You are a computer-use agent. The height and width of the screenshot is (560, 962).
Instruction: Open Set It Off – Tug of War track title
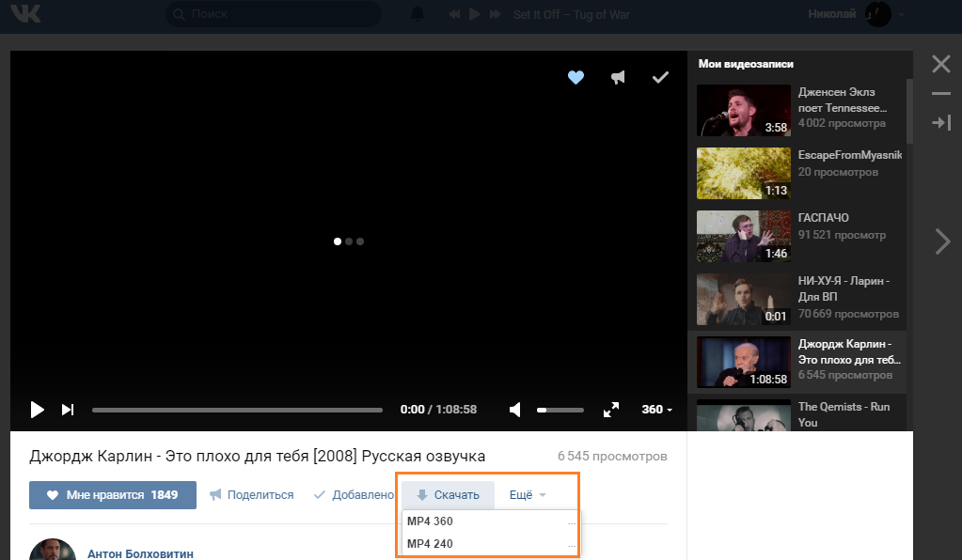pos(571,14)
